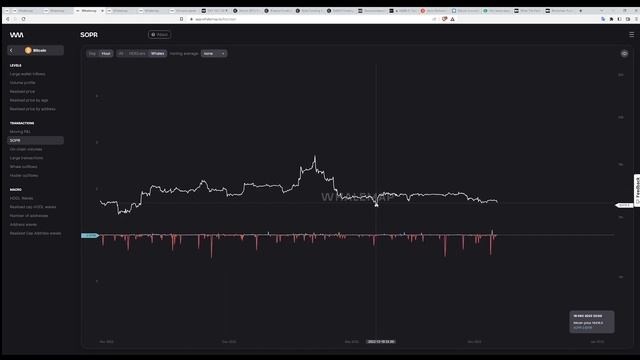
Task: Open Large transactions in sidebar
Action: point(26,158)
